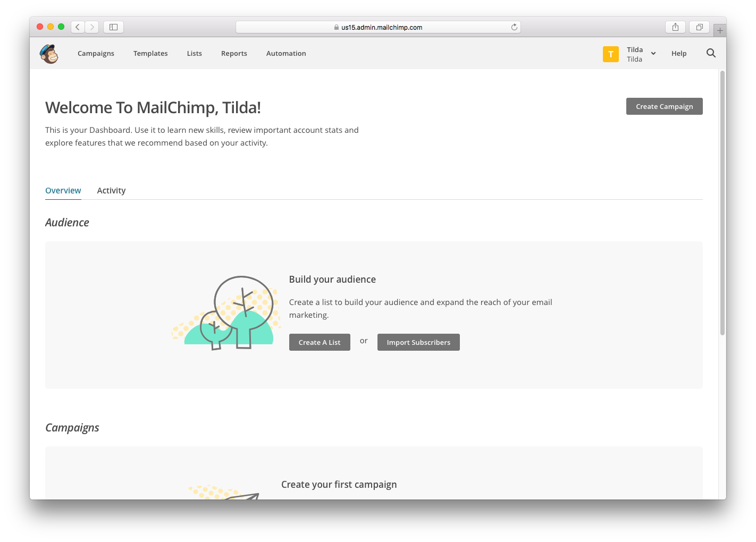Screen dimensions: 756x542
Task: Open the Campaigns menu
Action: click(96, 54)
